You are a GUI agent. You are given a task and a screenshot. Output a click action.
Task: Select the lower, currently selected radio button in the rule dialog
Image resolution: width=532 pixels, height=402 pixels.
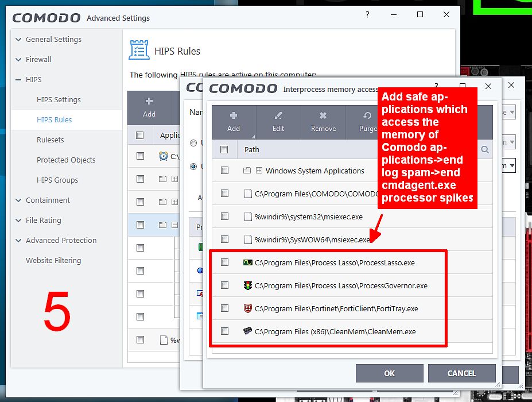pos(193,167)
